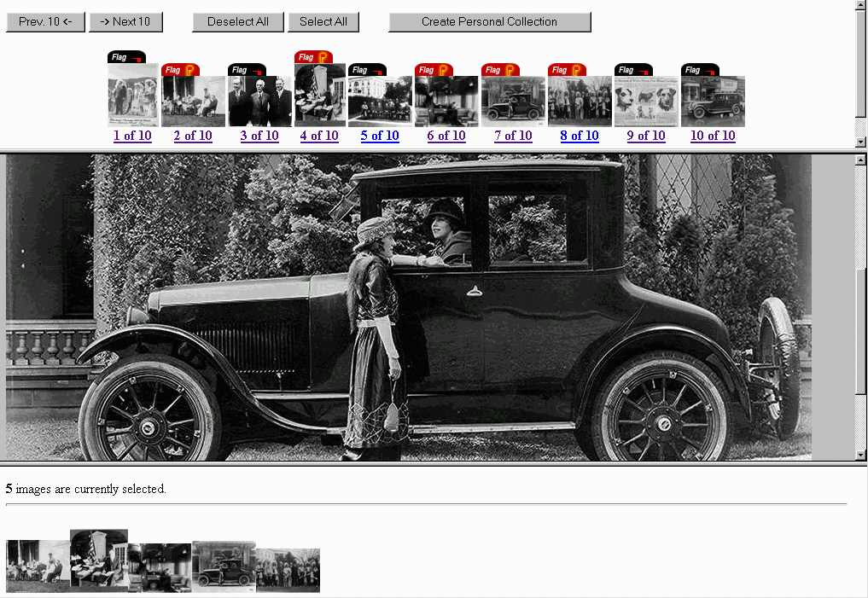
Task: Click the red Flag icon above image 8
Action: (567, 70)
